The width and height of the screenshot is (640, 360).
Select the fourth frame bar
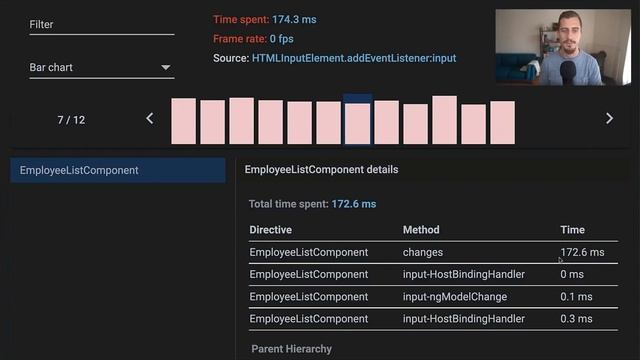271,122
